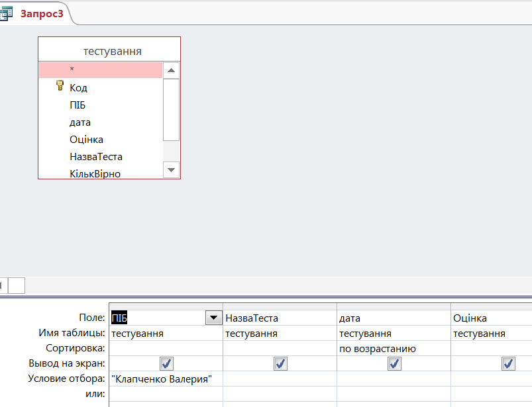This screenshot has width=532, height=407.
Task: Select the asterisk all-fields row
Action: [x=99, y=69]
